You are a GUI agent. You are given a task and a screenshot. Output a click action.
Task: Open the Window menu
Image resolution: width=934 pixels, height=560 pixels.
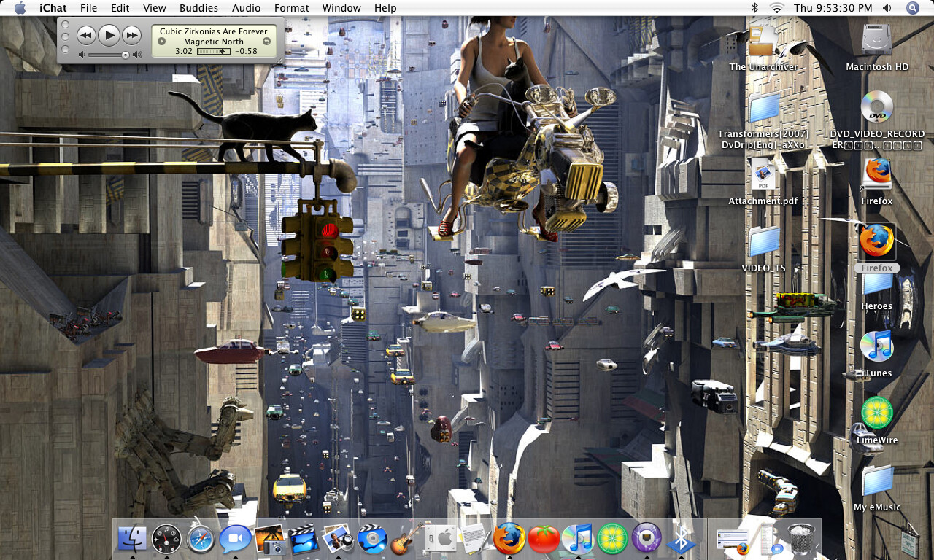[341, 8]
